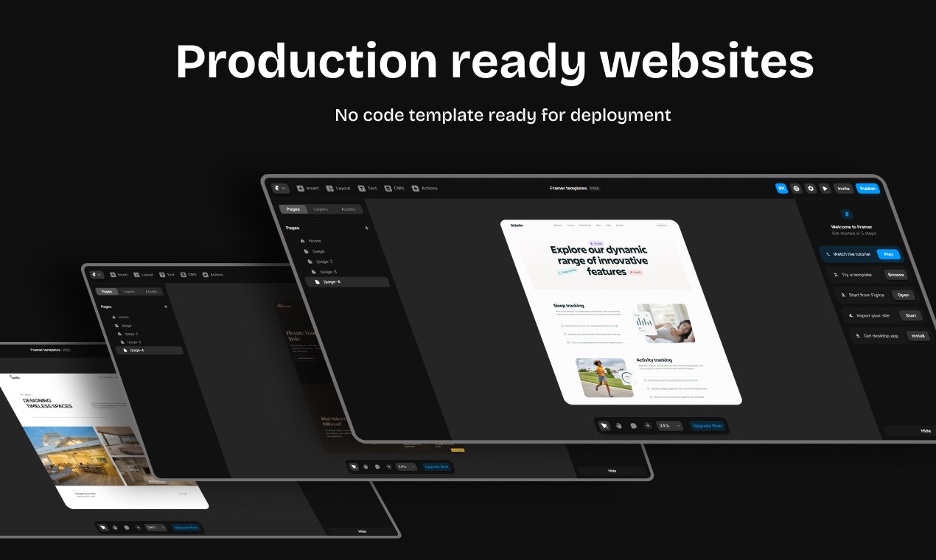Viewport: 936px width, 560px height.
Task: Click Install button for Get desktop app
Action: click(918, 336)
